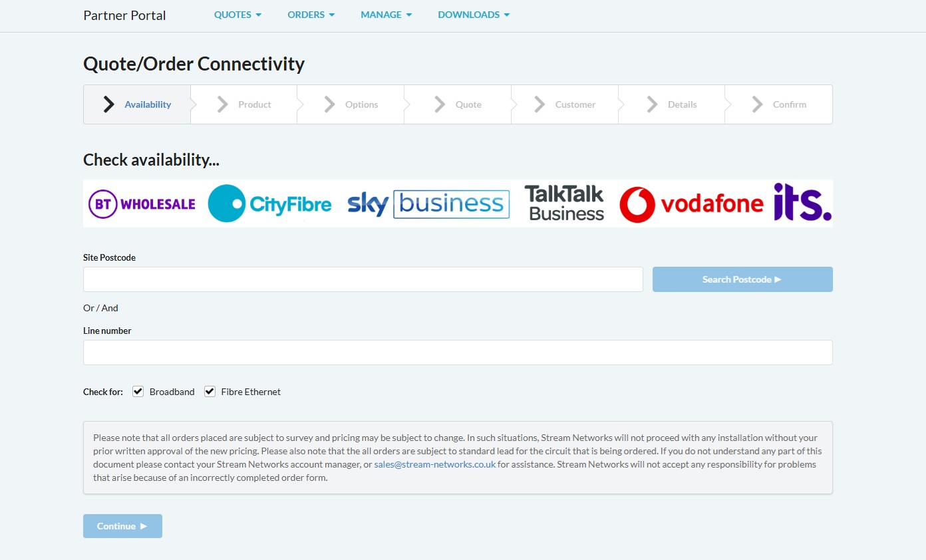Focus the Site Postcode input field

363,279
